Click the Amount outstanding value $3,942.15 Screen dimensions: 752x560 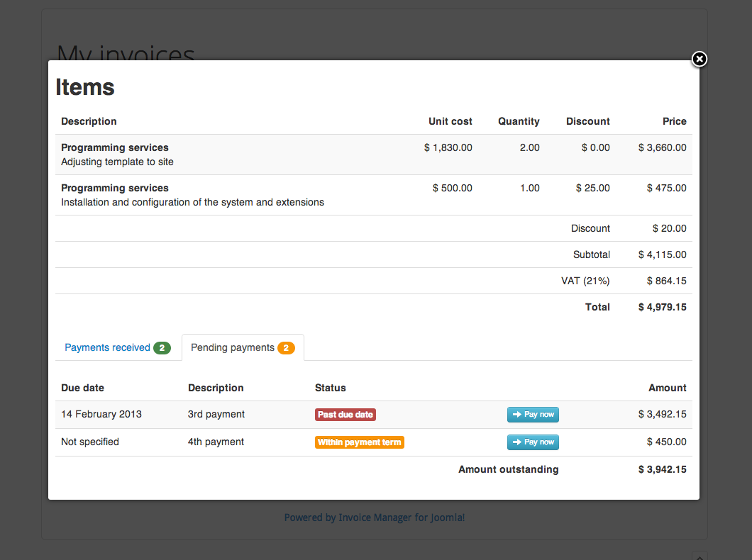(662, 469)
